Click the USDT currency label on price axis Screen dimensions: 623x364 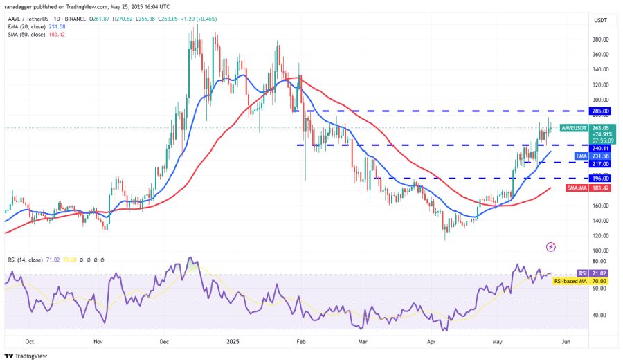[x=600, y=20]
